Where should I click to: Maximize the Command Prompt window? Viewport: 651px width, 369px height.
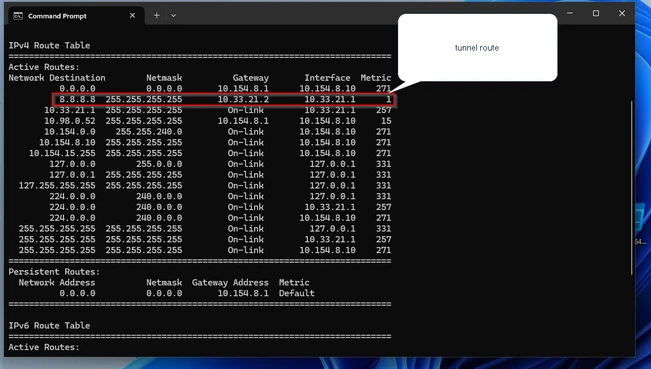pos(596,13)
